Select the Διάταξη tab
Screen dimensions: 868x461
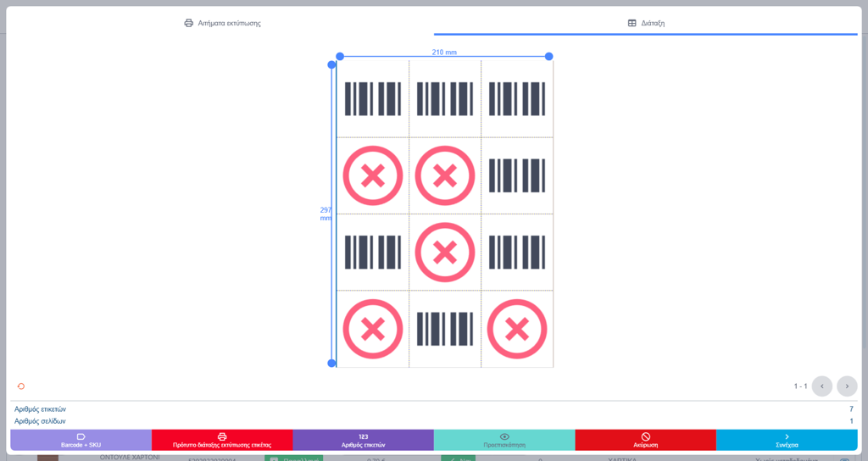coord(645,23)
